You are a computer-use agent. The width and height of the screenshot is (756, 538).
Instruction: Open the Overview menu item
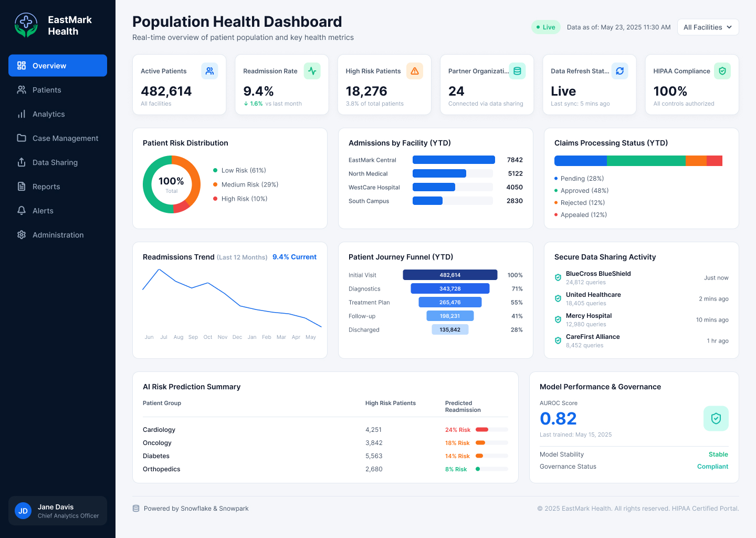coord(58,66)
